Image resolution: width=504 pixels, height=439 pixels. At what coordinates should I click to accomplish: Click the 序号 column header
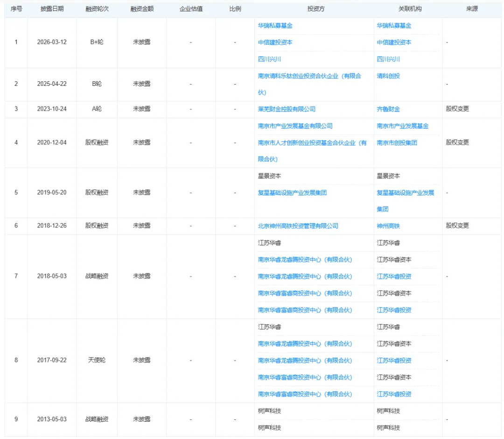click(x=16, y=9)
